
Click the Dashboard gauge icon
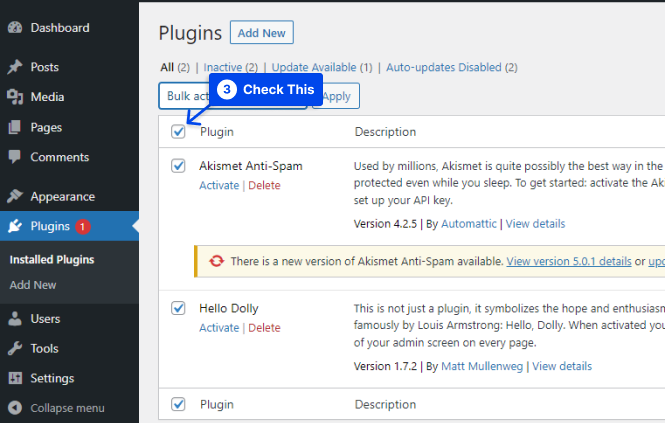coord(15,28)
